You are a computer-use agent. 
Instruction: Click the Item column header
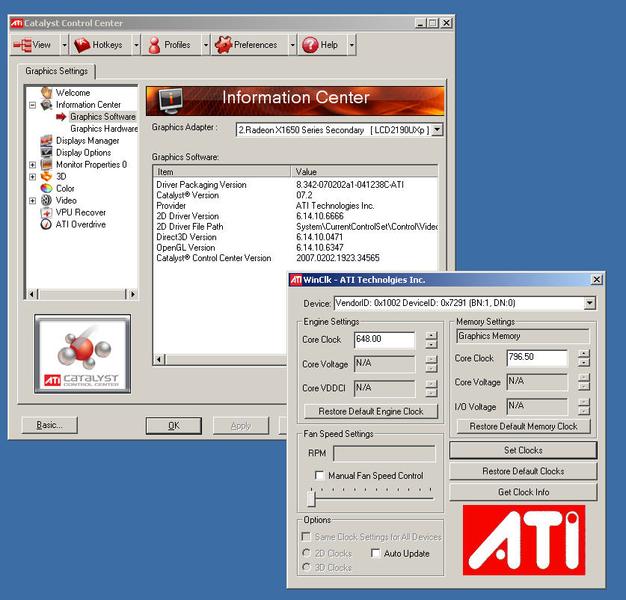(222, 172)
